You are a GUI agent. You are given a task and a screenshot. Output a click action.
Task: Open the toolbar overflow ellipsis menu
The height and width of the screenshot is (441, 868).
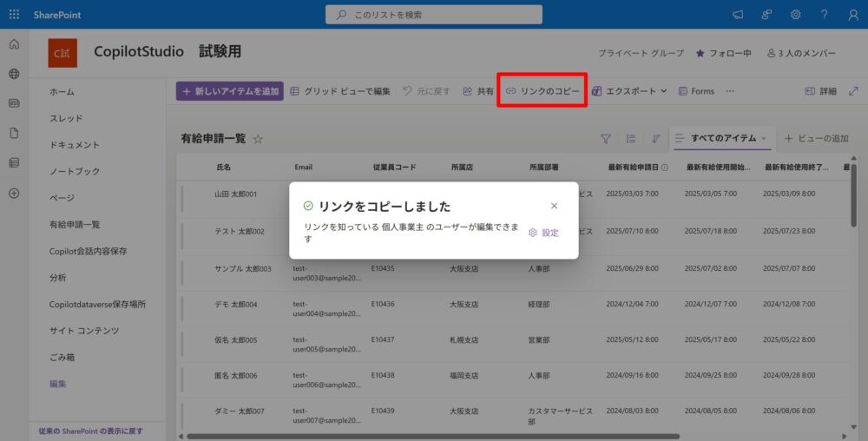[x=730, y=91]
